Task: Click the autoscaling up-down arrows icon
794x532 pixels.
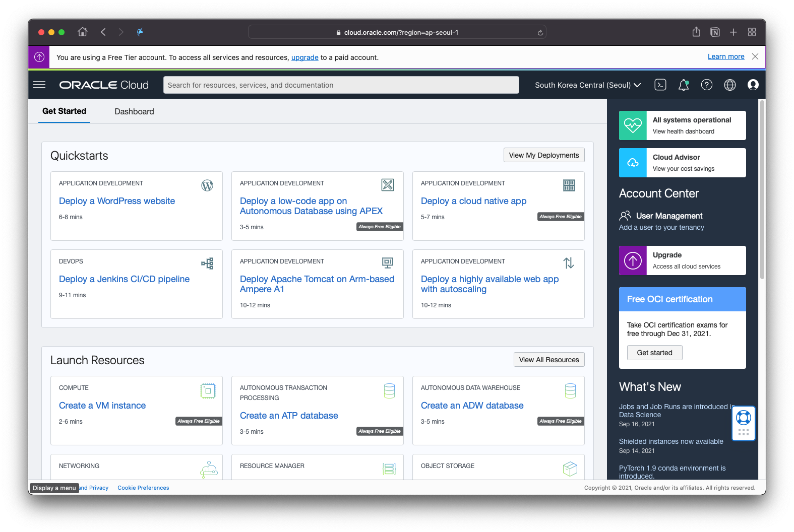Action: pyautogui.click(x=569, y=263)
